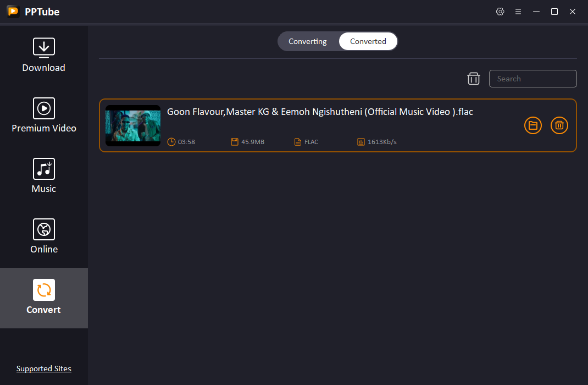Open the hamburger menu in title bar
588x385 pixels.
pyautogui.click(x=518, y=12)
